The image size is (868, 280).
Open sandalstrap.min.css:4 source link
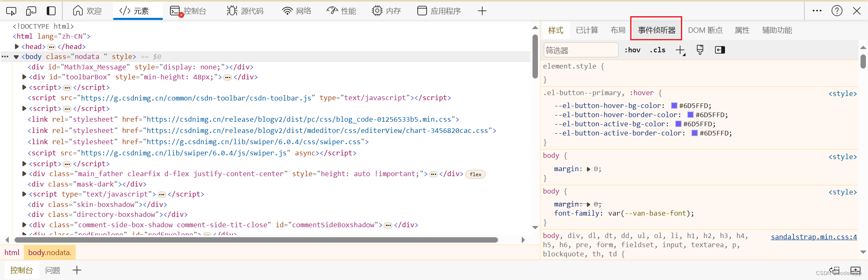click(x=814, y=237)
